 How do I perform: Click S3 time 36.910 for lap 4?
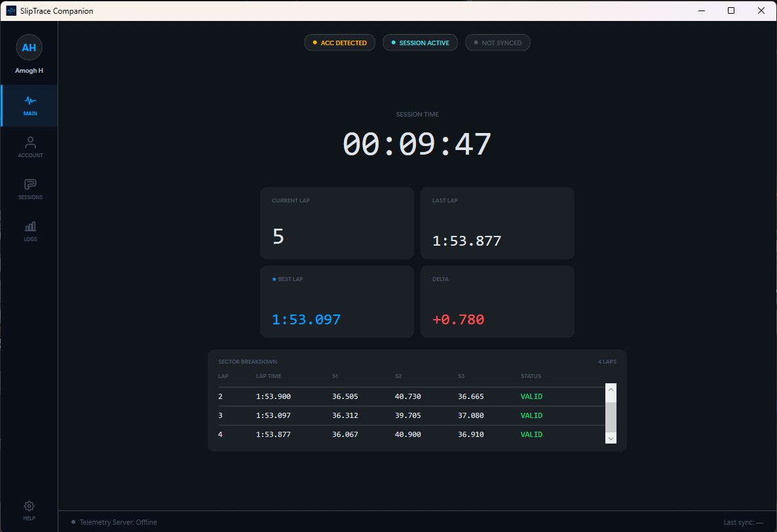[471, 434]
